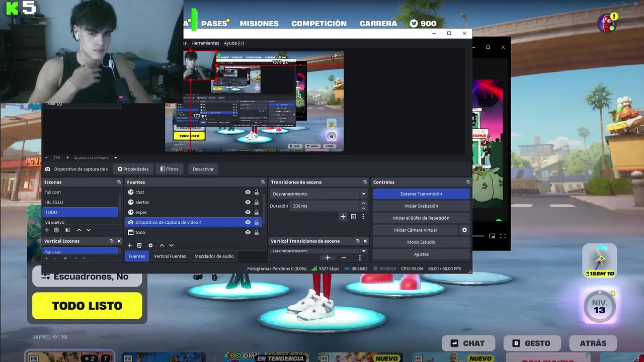This screenshot has height=362, width=644.
Task: Undock the Fuentes panel
Action: point(263,182)
